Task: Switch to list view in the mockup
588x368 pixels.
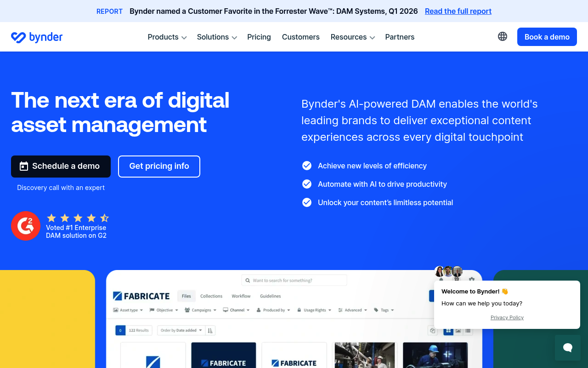Action: coord(468,330)
